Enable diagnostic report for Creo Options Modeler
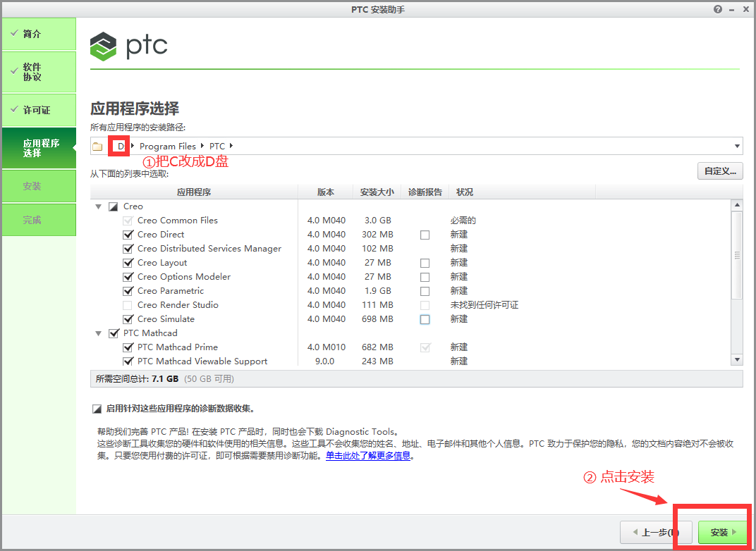 click(x=425, y=278)
